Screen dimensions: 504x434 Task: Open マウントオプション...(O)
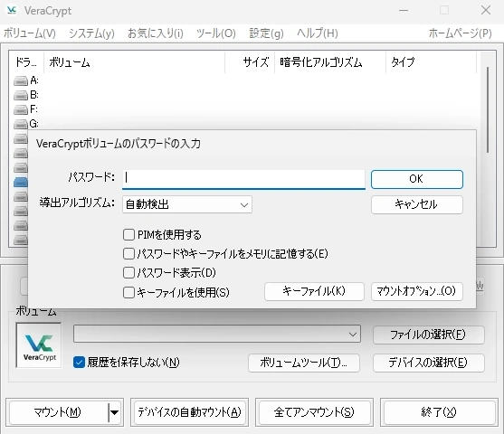417,291
